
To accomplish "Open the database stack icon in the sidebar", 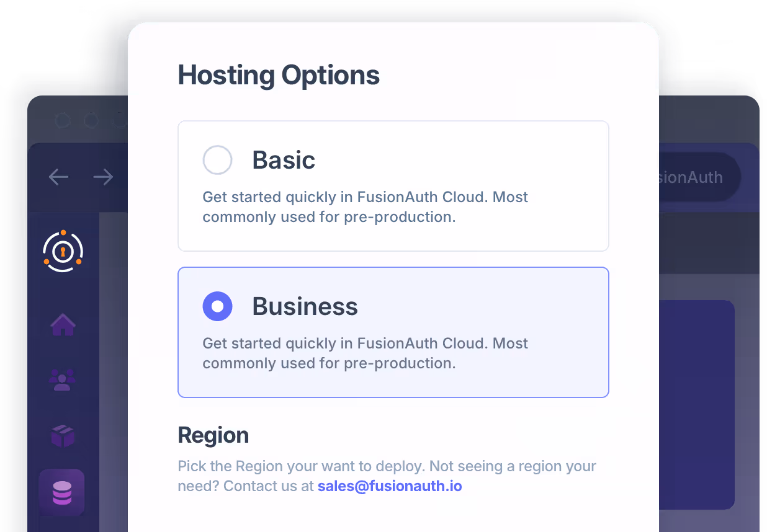I will (x=61, y=492).
